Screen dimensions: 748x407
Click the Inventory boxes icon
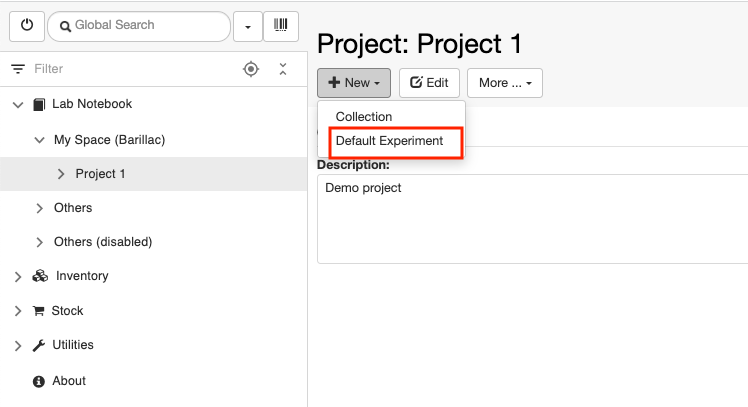(40, 276)
